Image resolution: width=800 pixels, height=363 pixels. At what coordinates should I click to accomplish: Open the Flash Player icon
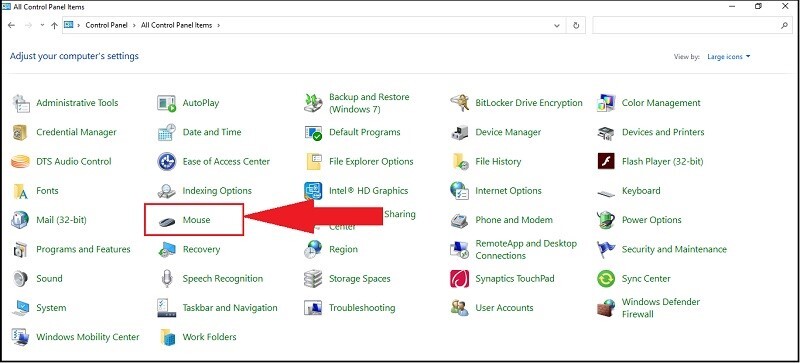606,161
